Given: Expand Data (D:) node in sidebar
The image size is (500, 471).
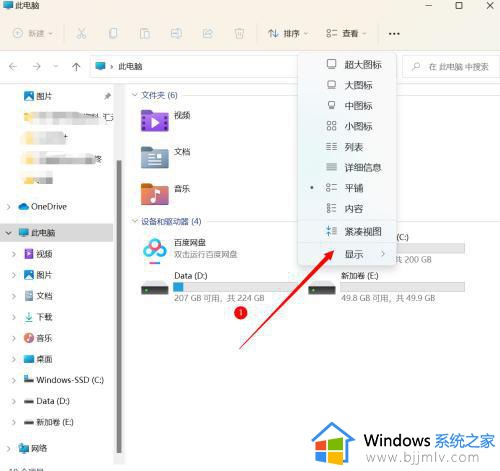Looking at the screenshot, I should 14,401.
